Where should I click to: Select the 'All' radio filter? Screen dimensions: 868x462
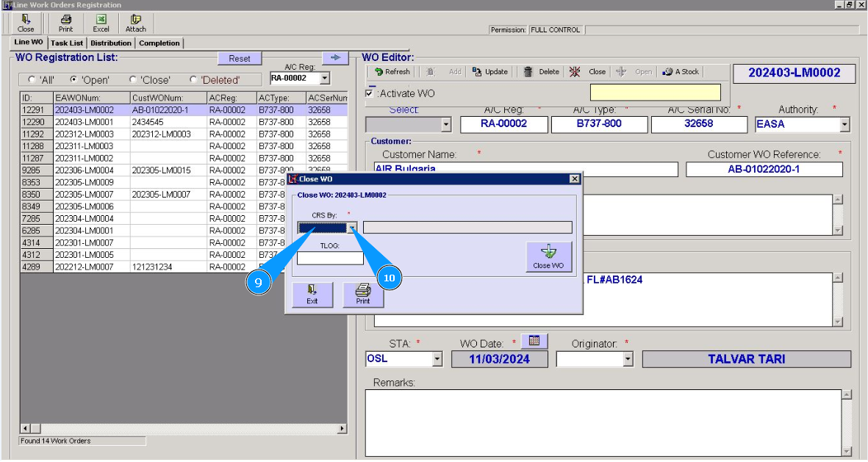click(x=32, y=80)
